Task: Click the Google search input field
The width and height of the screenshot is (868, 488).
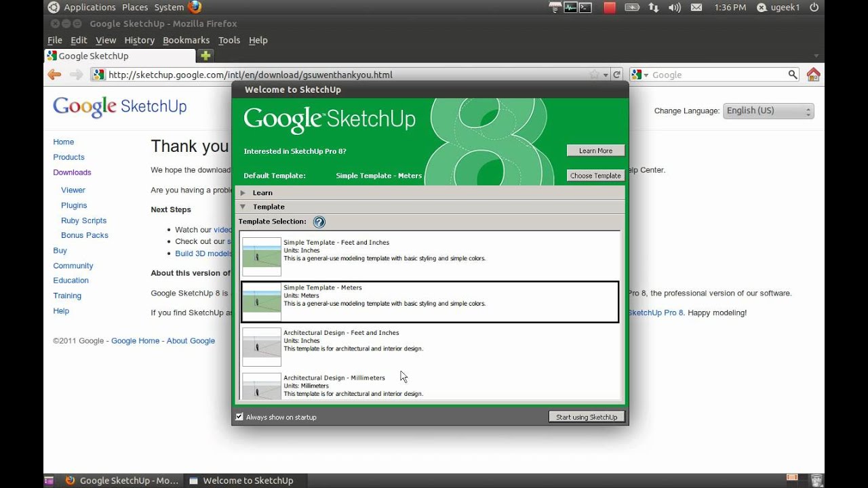Action: coord(717,75)
